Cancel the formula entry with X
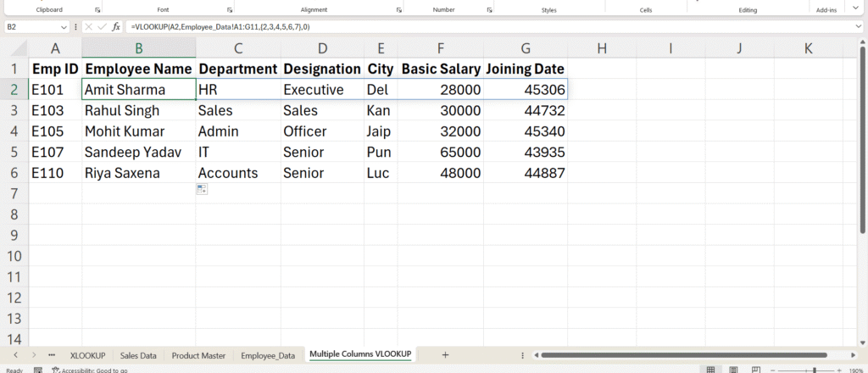The height and width of the screenshot is (373, 868). [89, 26]
